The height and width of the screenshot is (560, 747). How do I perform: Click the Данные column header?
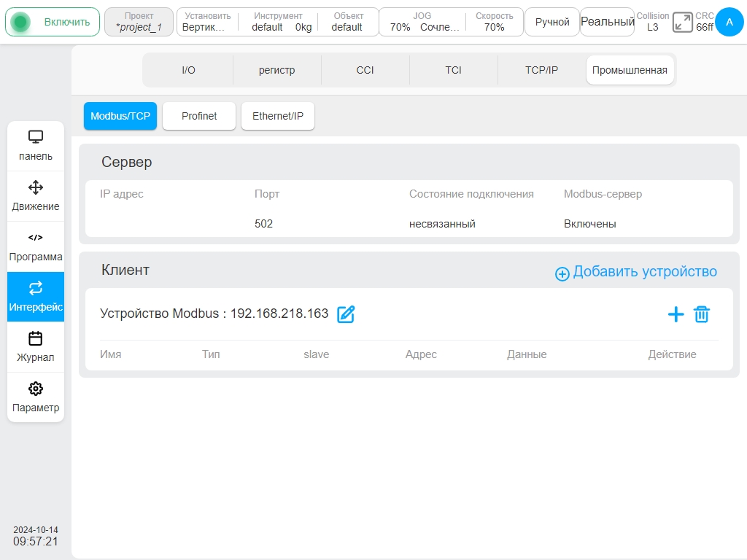pyautogui.click(x=527, y=354)
